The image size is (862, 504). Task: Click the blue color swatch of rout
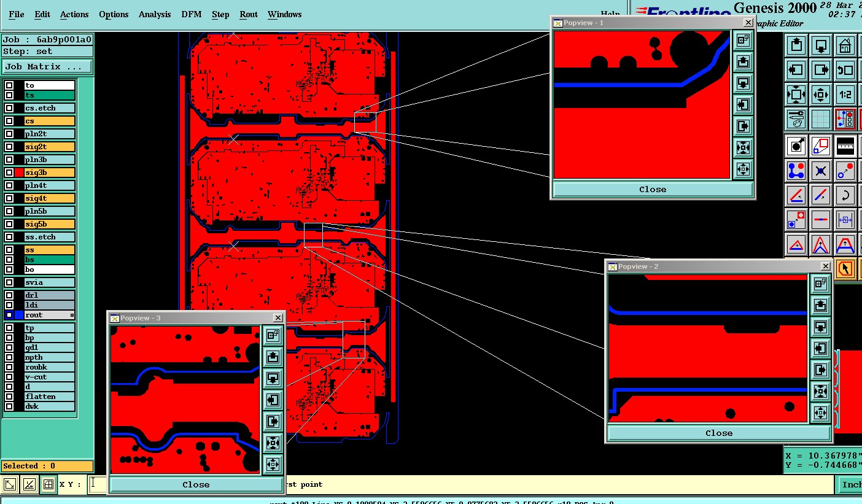coord(19,315)
